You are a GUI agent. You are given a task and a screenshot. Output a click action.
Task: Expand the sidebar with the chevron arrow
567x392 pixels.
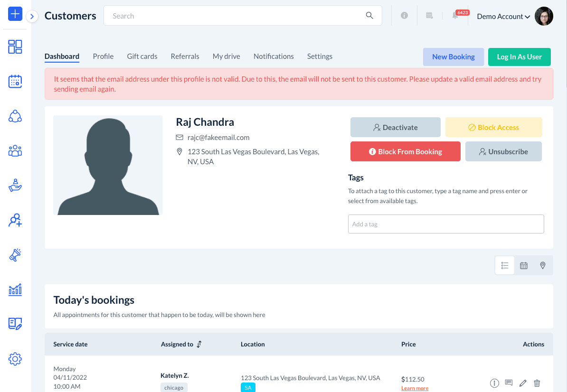pyautogui.click(x=32, y=16)
